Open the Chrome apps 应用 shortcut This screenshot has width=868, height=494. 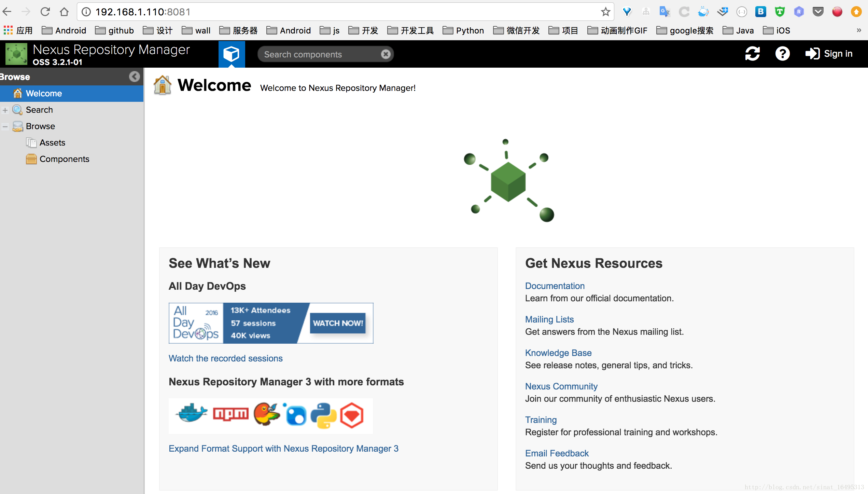click(x=18, y=30)
